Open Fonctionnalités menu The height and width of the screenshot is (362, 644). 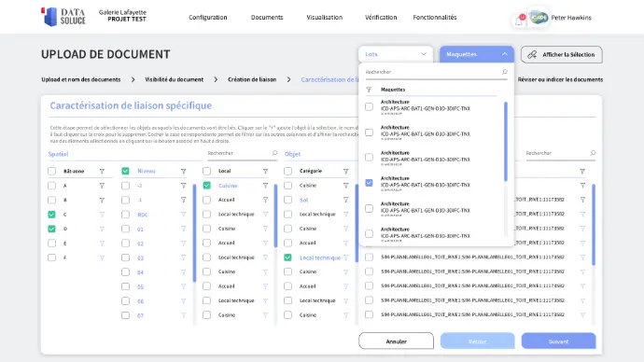[435, 17]
